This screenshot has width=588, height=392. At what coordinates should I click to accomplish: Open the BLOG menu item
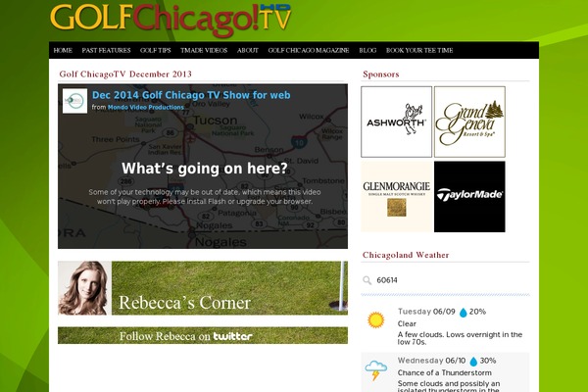point(367,50)
